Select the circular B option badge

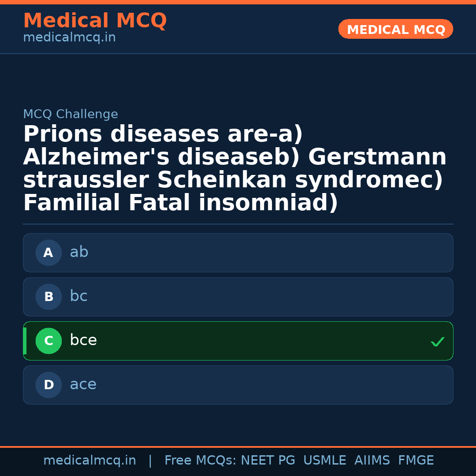tap(48, 297)
